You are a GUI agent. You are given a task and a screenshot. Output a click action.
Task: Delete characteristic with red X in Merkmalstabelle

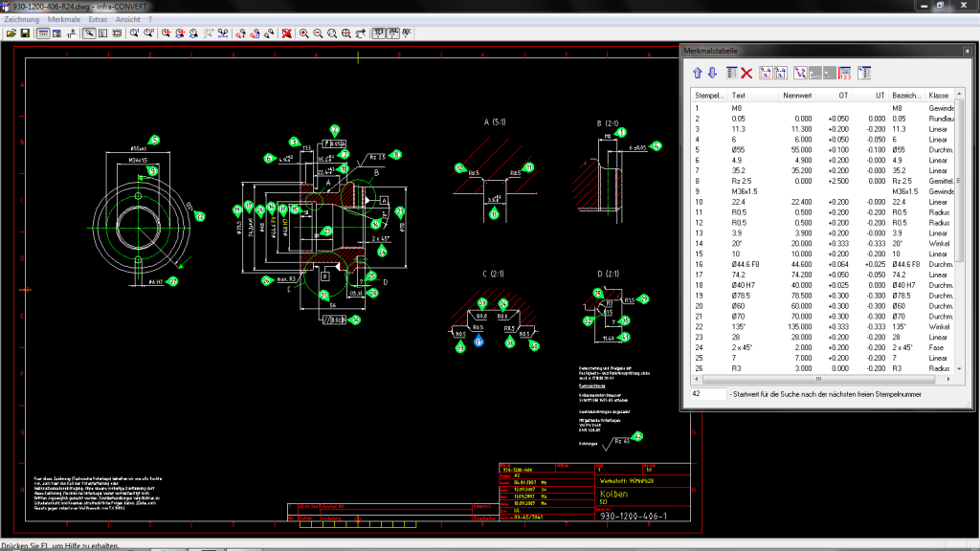(x=746, y=73)
